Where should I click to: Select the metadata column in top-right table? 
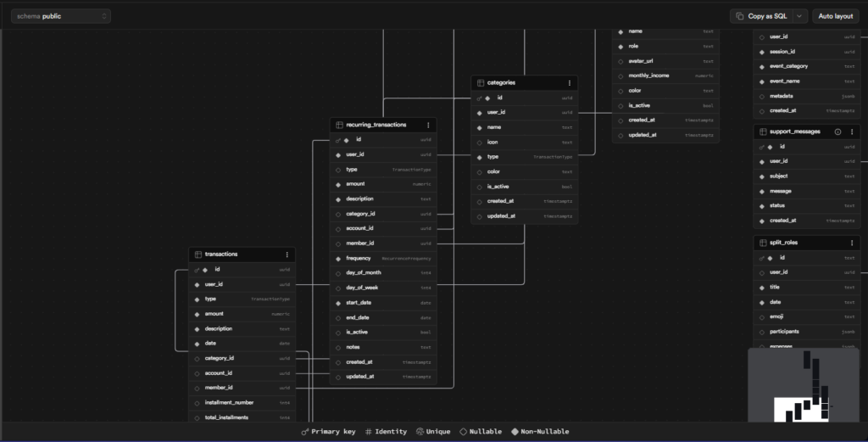click(x=808, y=96)
